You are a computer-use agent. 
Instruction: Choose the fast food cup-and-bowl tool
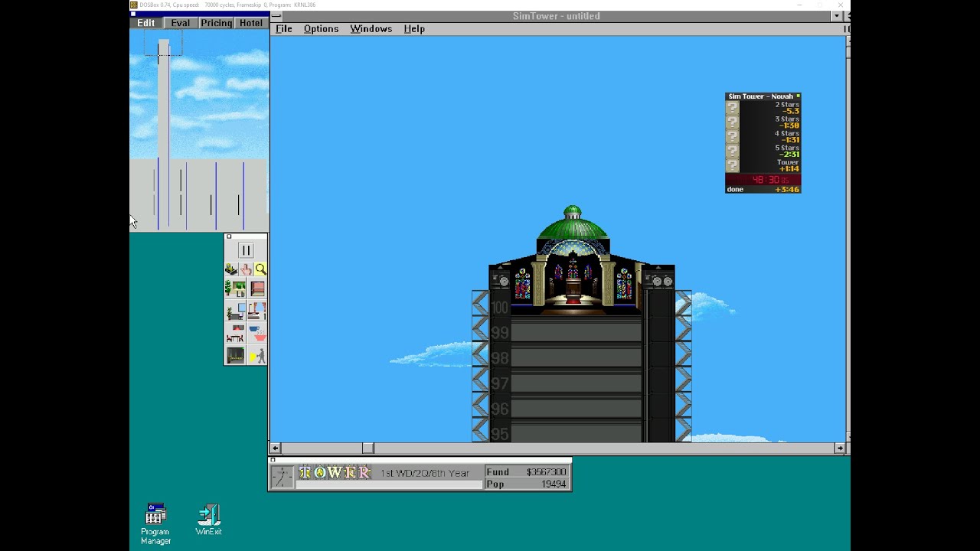[256, 334]
